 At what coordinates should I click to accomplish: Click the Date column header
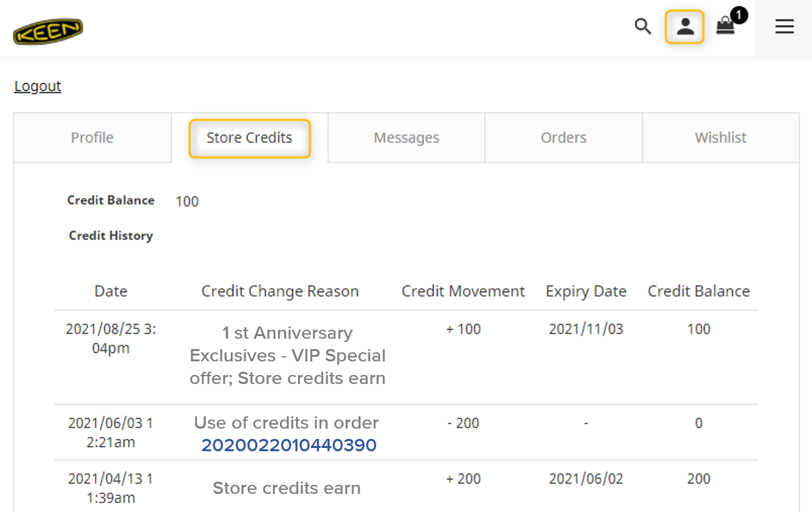(x=111, y=292)
